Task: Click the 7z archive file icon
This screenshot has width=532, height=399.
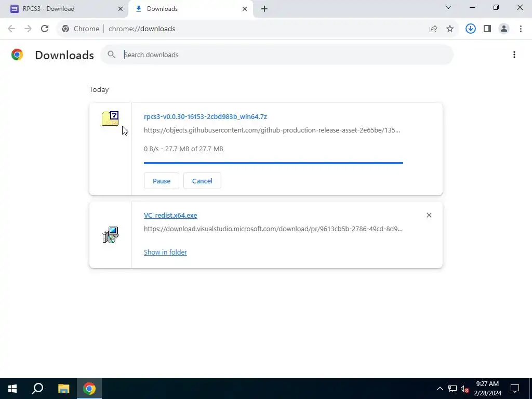Action: pos(110,118)
